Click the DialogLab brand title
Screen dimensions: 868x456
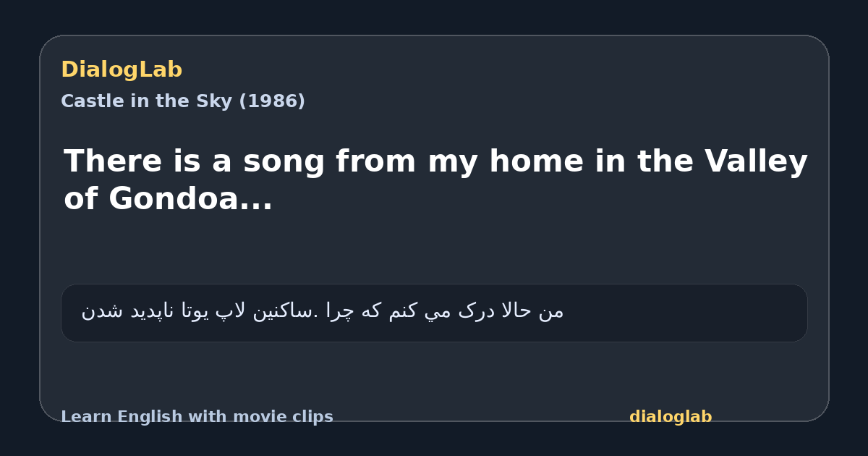click(x=122, y=69)
